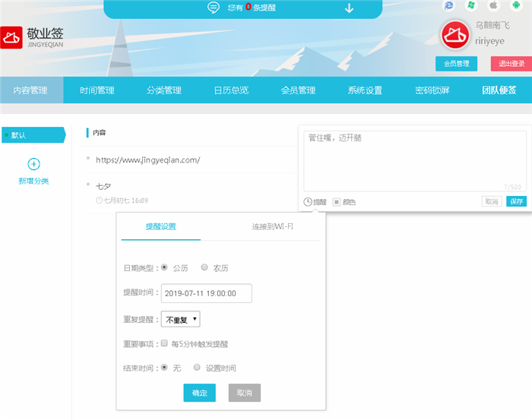The image size is (532, 420).
Task: Enable 每5分钟触发提醒 checkbox
Action: (x=164, y=343)
